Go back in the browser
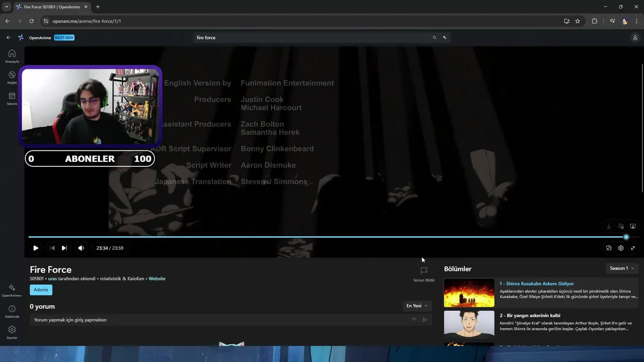644x362 pixels. point(7,21)
